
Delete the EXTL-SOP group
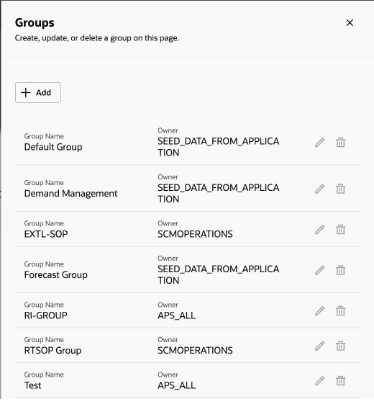(340, 229)
